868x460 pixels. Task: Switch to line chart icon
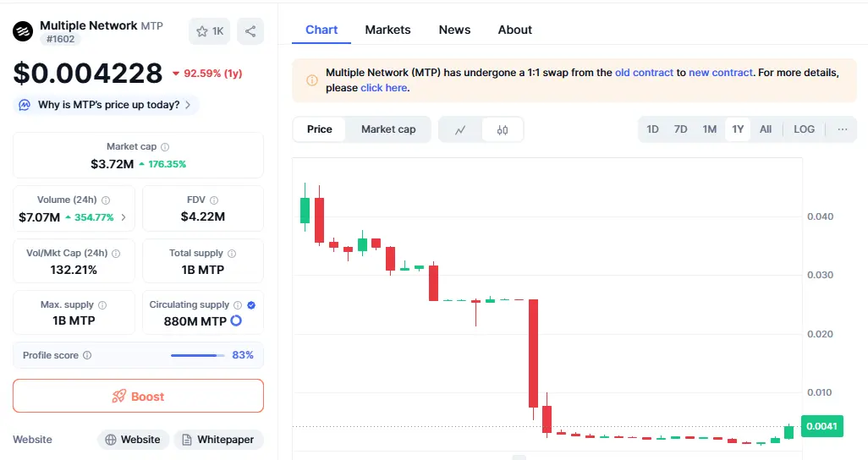click(x=460, y=129)
